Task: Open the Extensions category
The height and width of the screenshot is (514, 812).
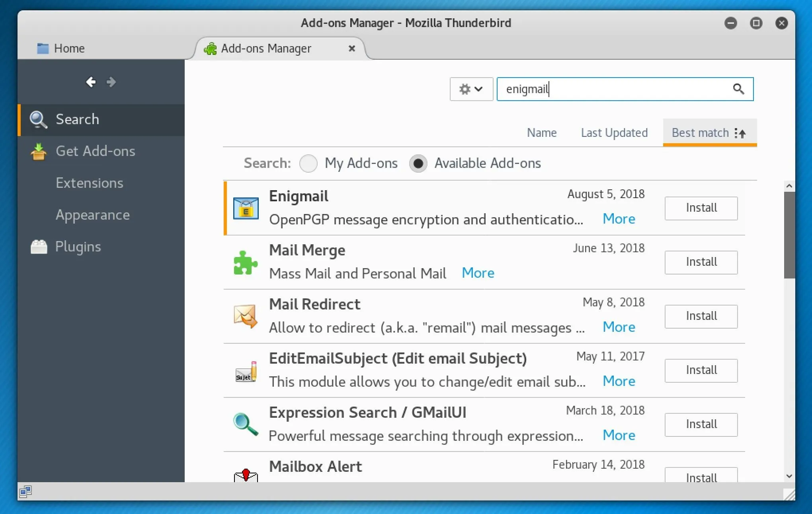Action: pos(101,183)
